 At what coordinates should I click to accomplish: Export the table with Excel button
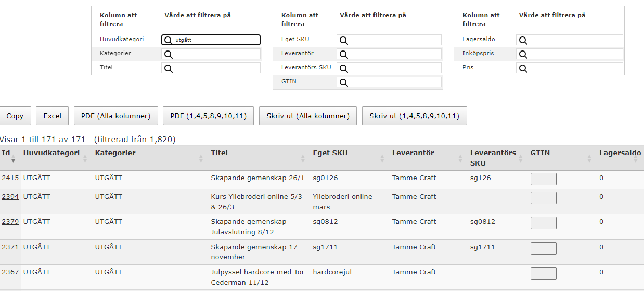52,116
